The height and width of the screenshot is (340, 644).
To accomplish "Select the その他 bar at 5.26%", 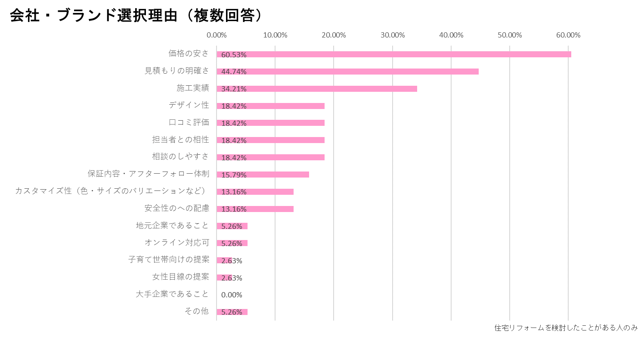I will tap(232, 312).
